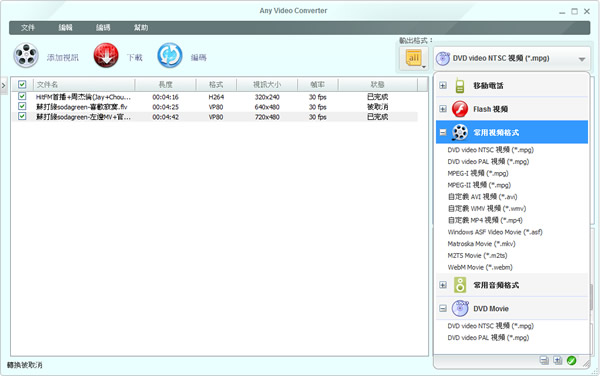Select MPEG-I 視頻 (*.mpg) format

478,173
